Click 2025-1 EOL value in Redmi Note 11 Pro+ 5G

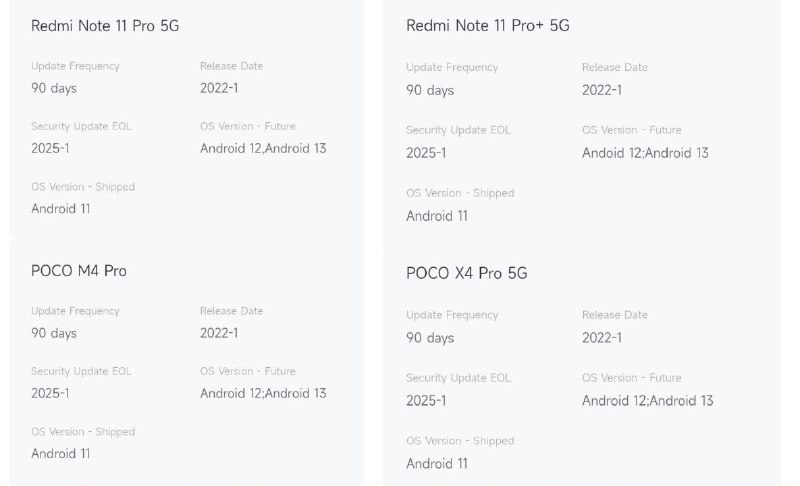coord(426,153)
